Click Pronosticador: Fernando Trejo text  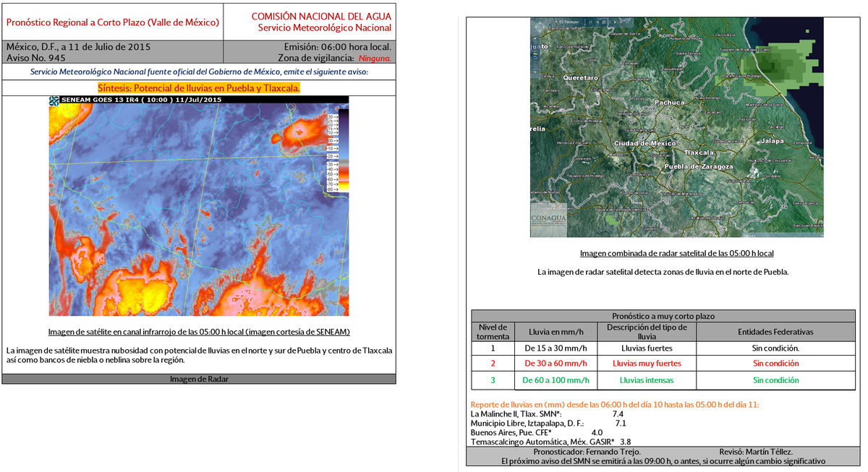587,451
